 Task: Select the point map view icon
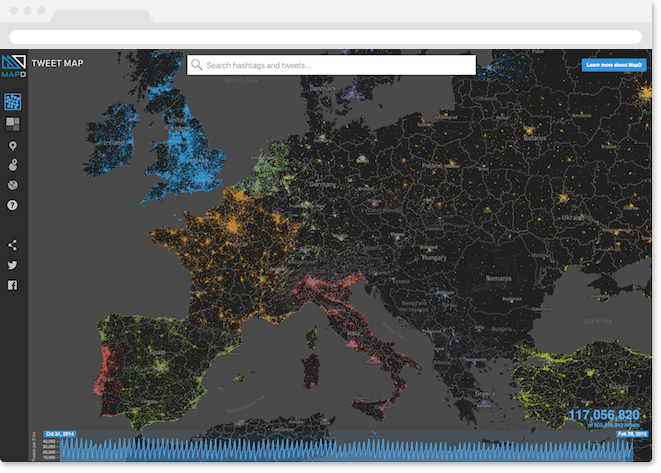13,102
